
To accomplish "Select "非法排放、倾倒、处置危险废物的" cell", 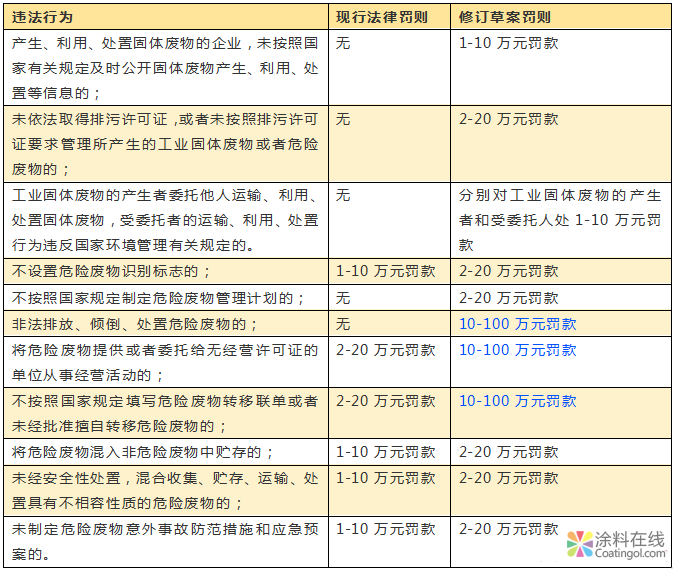I will coord(135,324).
